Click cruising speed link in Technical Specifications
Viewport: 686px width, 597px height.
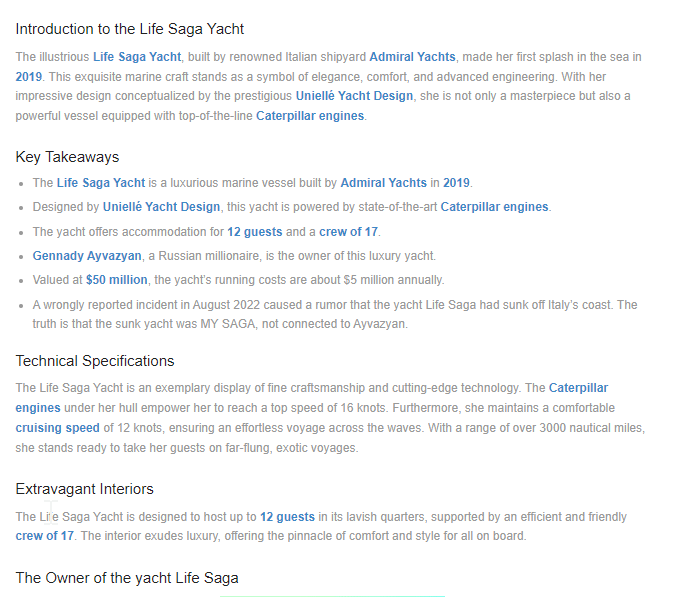[57, 428]
